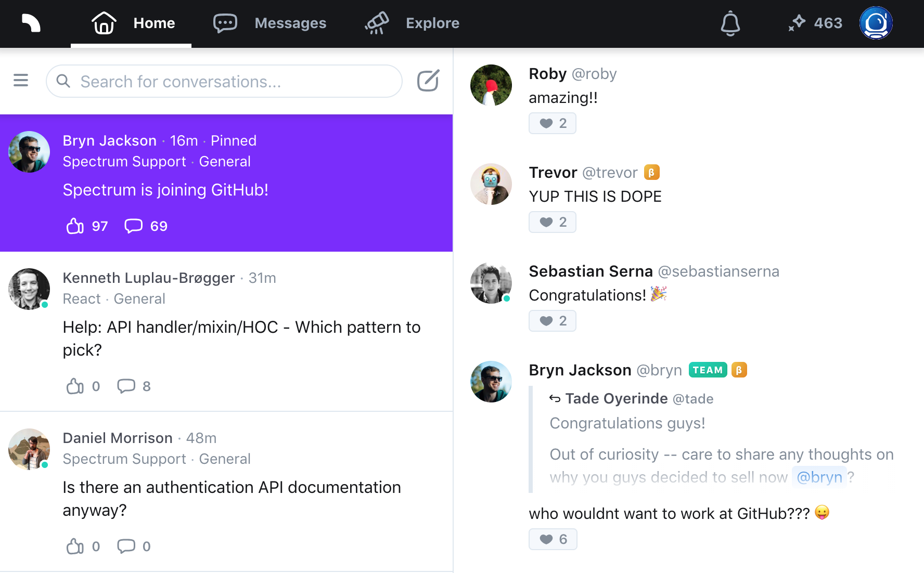
Task: Open the hamburger sidebar menu
Action: 21,81
